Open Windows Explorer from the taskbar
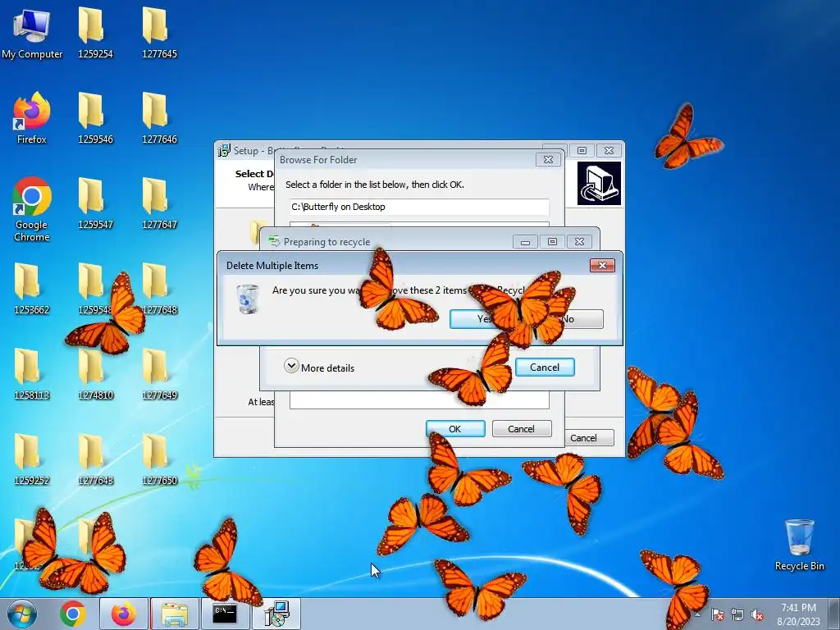 click(x=174, y=614)
